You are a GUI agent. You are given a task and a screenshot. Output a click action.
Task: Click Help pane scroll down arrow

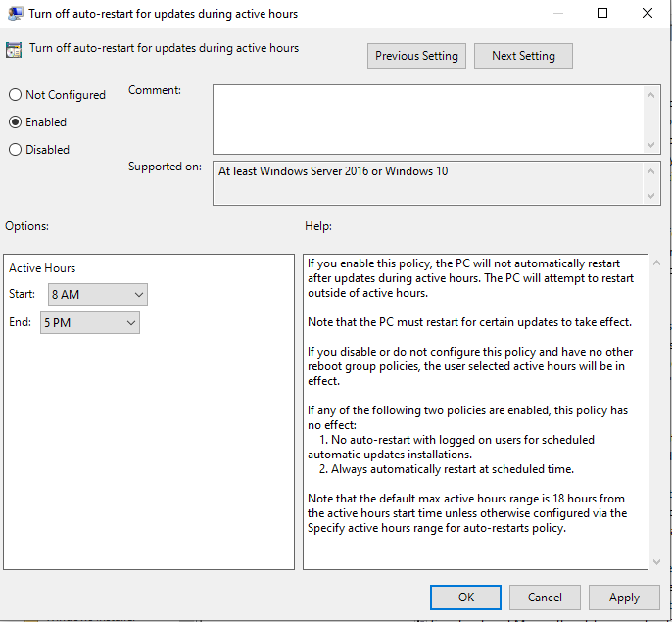[x=656, y=561]
